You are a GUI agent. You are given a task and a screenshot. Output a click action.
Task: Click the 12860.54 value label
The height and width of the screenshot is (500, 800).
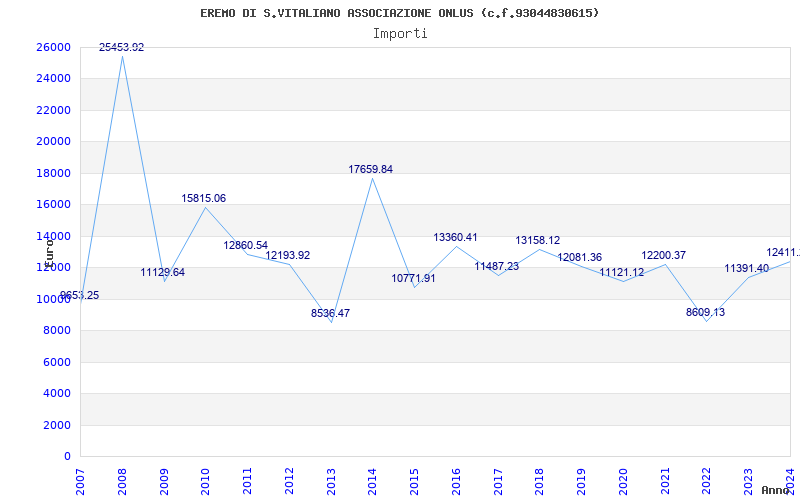click(x=245, y=245)
